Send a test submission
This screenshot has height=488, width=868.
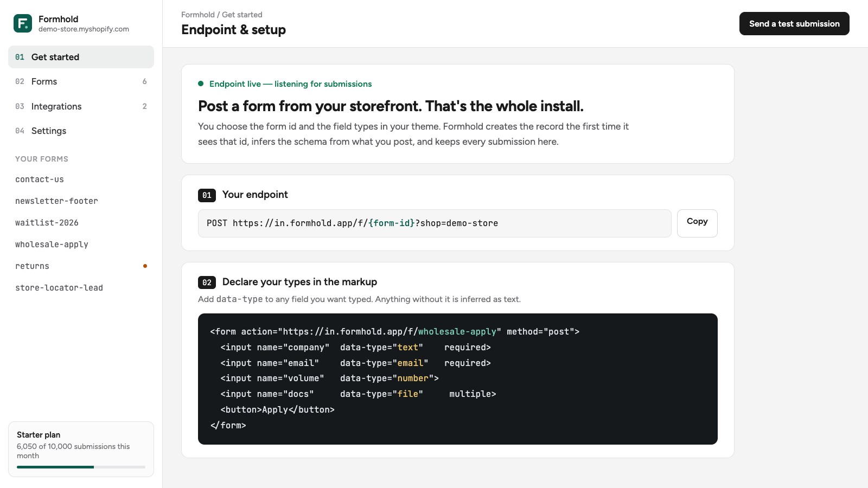coord(794,24)
